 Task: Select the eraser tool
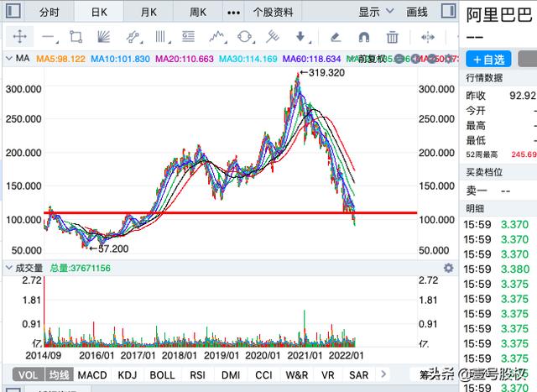point(336,37)
